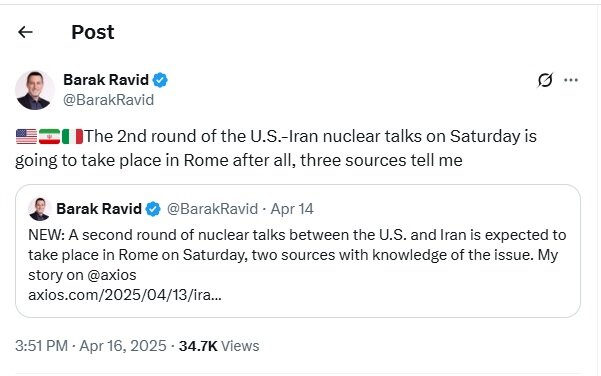Viewport: 601px width, 376px height.
Task: Click Barak Ravid's large profile picture
Action: tap(34, 90)
